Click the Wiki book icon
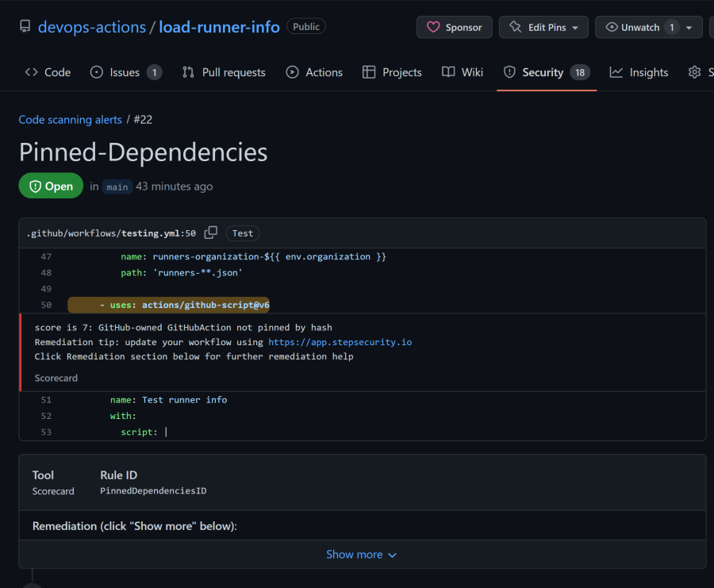 click(x=448, y=72)
